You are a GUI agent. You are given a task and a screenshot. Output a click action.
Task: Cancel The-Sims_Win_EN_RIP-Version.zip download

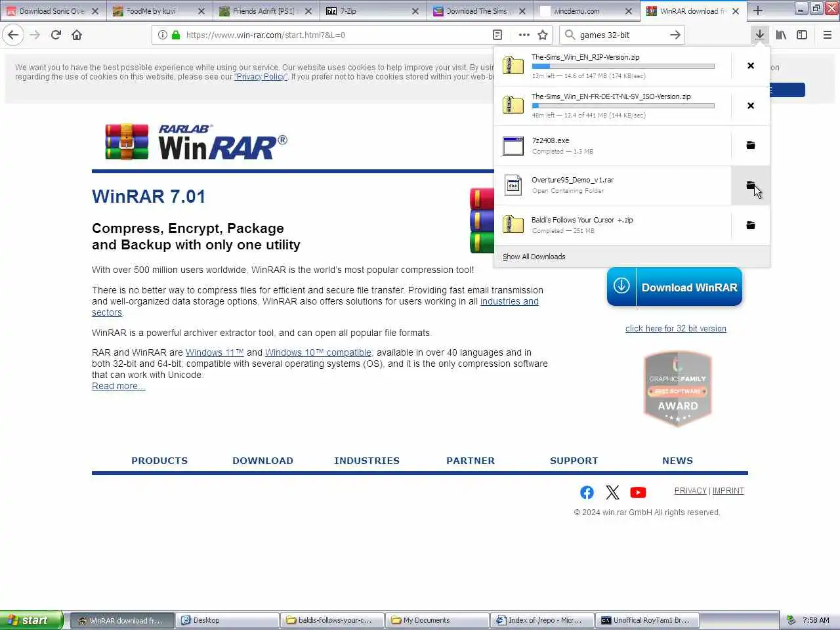pos(751,66)
